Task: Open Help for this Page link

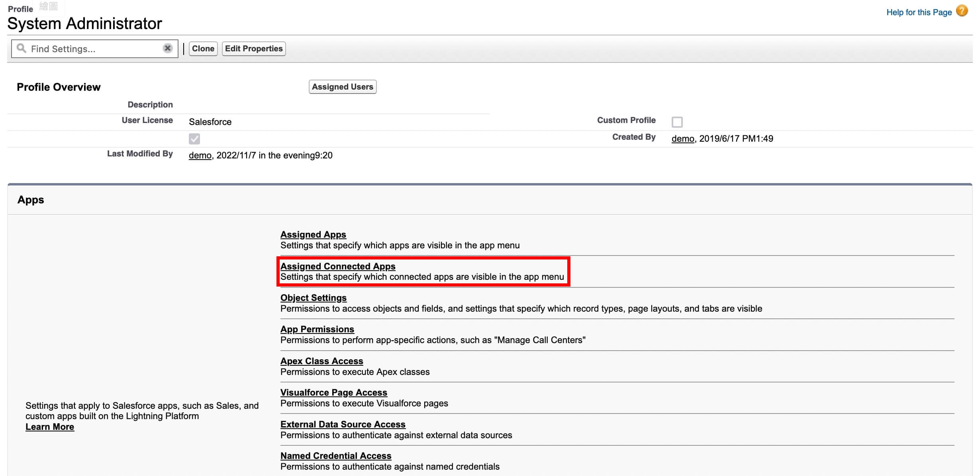Action: pos(919,12)
